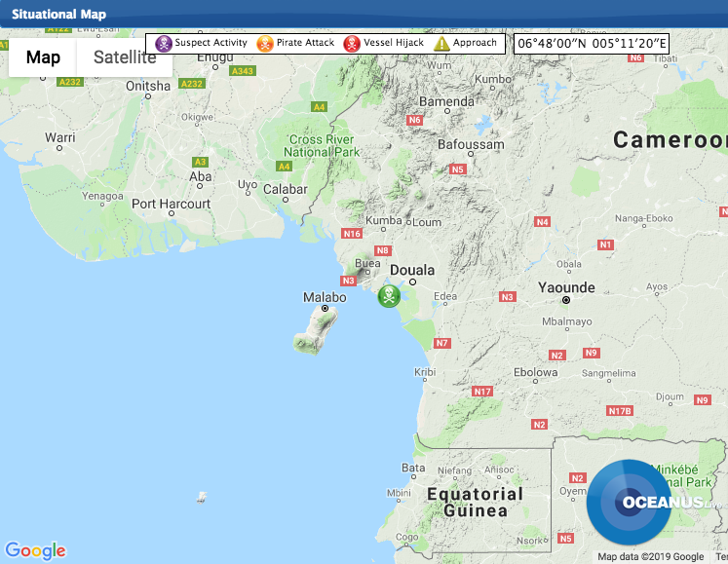Click the Equatorial Guinea country label
Image resolution: width=728 pixels, height=564 pixels.
(475, 502)
